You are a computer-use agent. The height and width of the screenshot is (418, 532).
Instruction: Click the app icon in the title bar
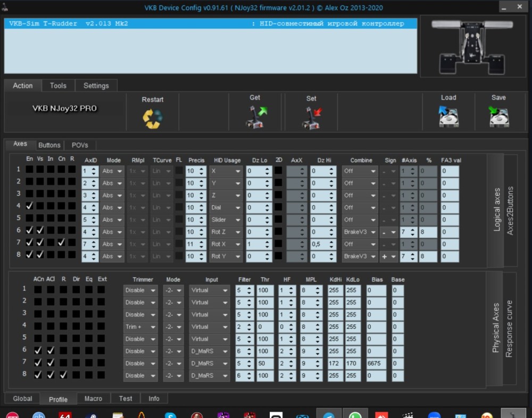pos(6,8)
